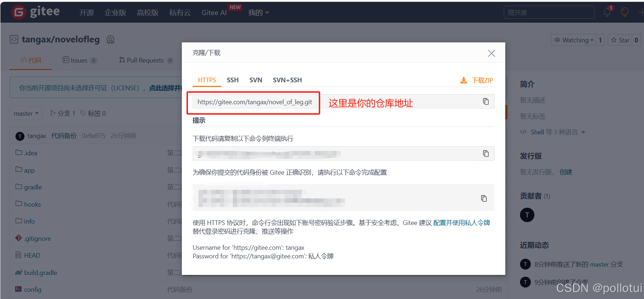
Task: Switch to the Pull Requests tab
Action: (146, 60)
